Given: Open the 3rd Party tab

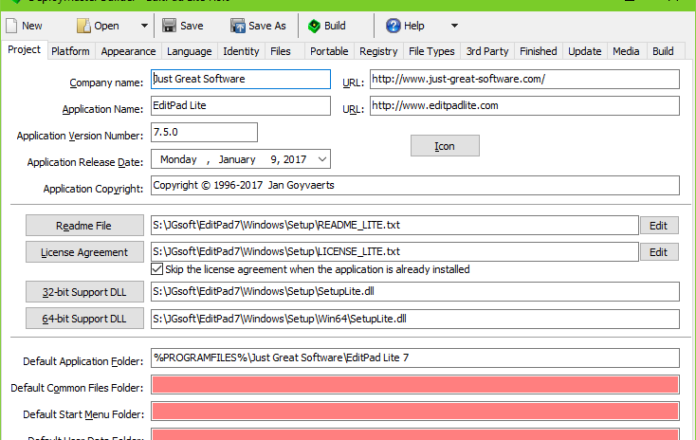Looking at the screenshot, I should (x=487, y=52).
